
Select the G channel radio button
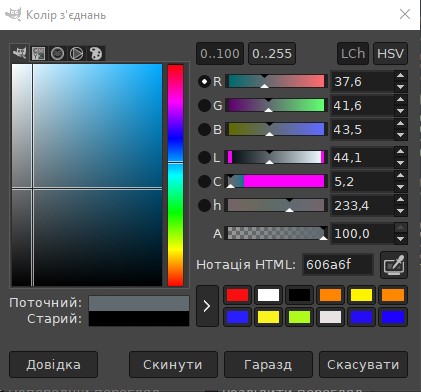tap(204, 105)
